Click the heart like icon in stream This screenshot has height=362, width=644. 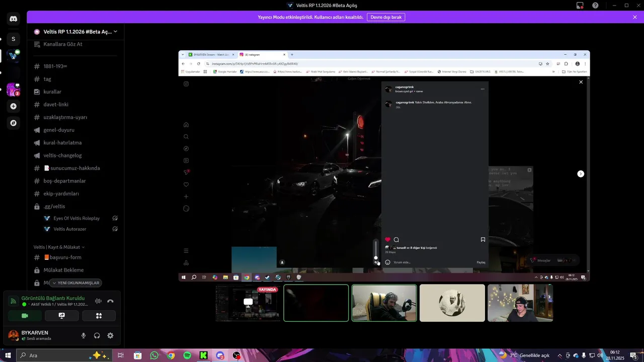click(387, 240)
